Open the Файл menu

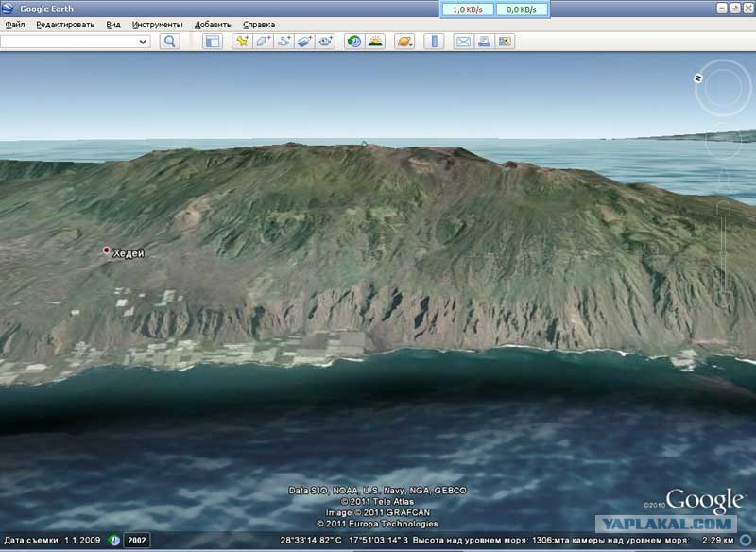coord(15,25)
